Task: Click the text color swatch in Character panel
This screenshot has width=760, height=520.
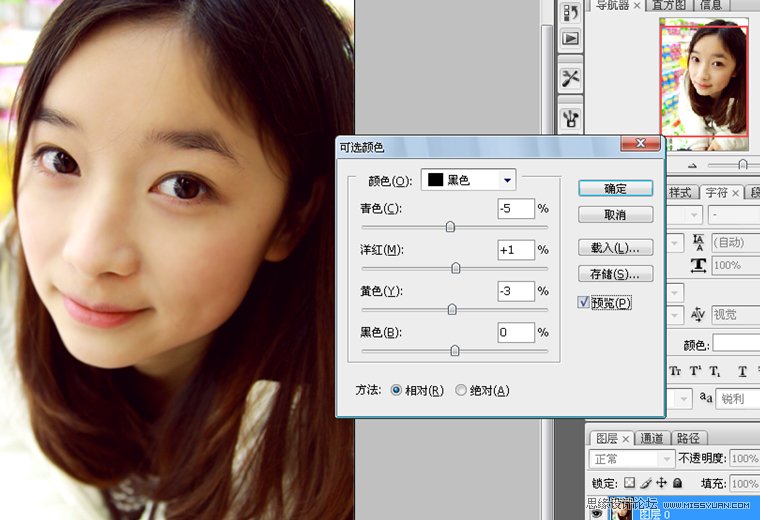Action: point(736,344)
